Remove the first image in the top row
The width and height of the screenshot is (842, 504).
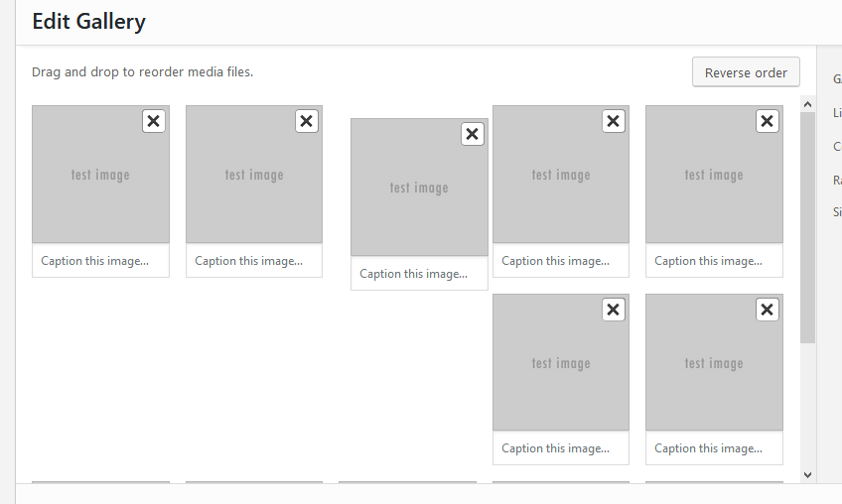(x=154, y=121)
